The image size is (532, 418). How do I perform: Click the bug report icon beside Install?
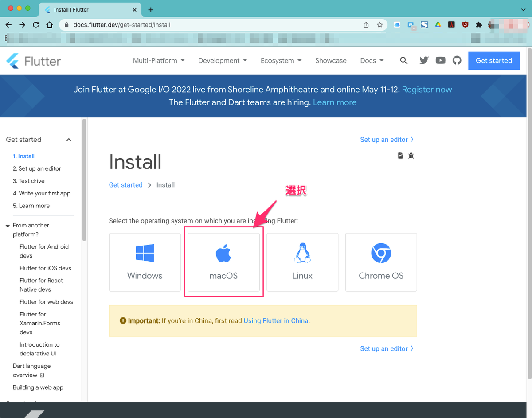pos(411,156)
